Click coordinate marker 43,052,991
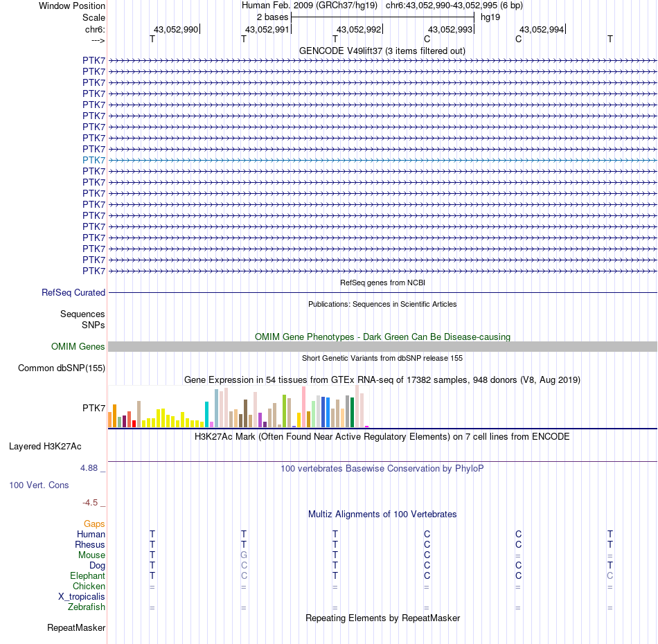Image resolution: width=658 pixels, height=644 pixels. point(267,29)
